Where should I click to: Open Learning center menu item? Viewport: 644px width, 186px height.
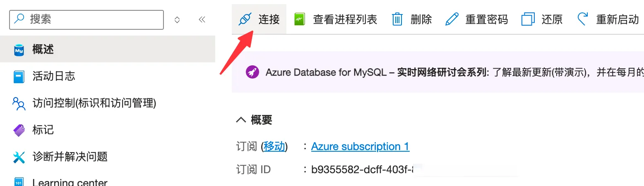(70, 182)
